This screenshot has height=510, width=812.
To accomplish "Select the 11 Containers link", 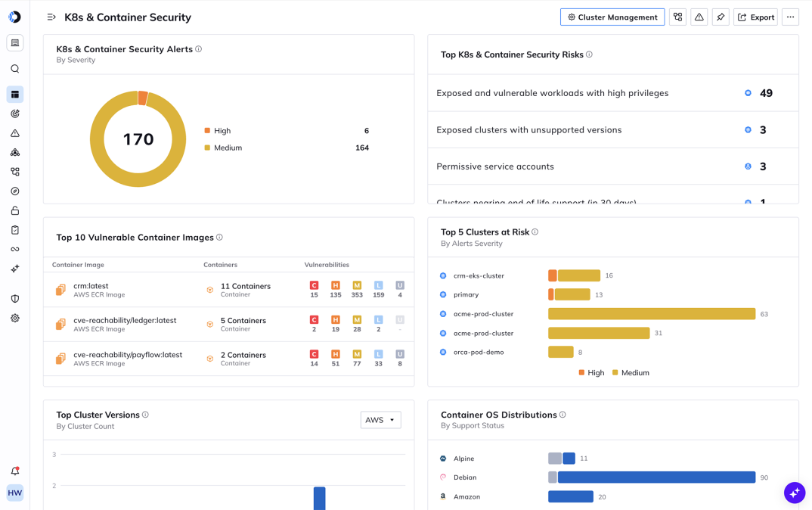I will point(246,286).
